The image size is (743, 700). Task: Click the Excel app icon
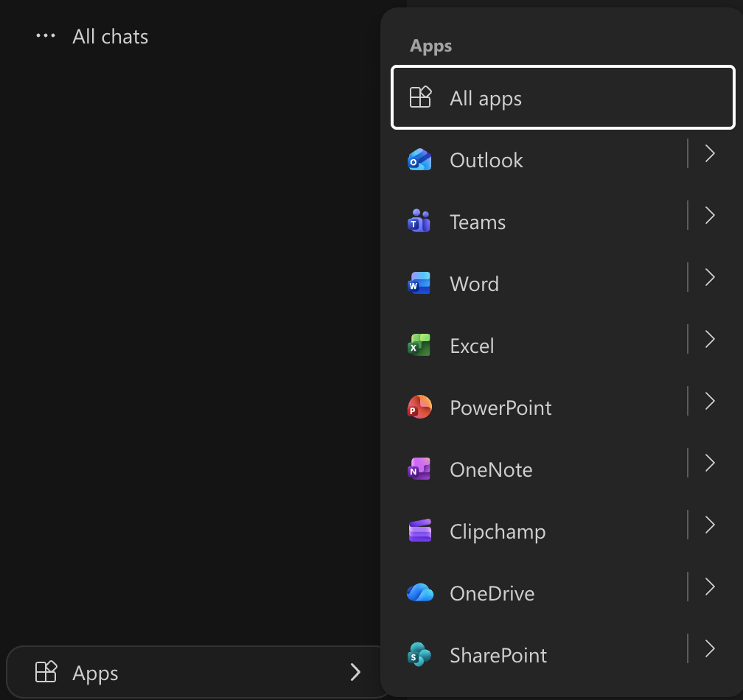pyautogui.click(x=419, y=346)
